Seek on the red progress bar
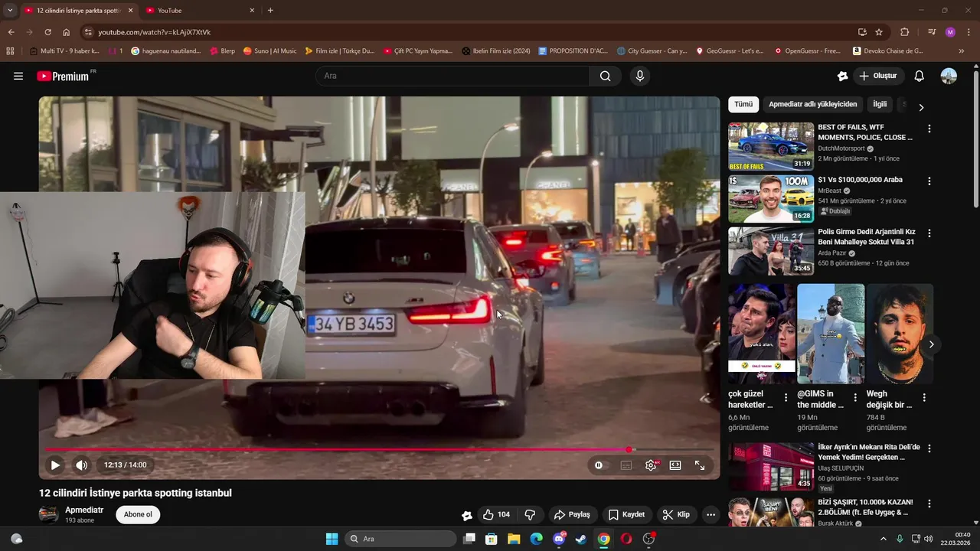The height and width of the screenshot is (551, 980). pos(379,449)
